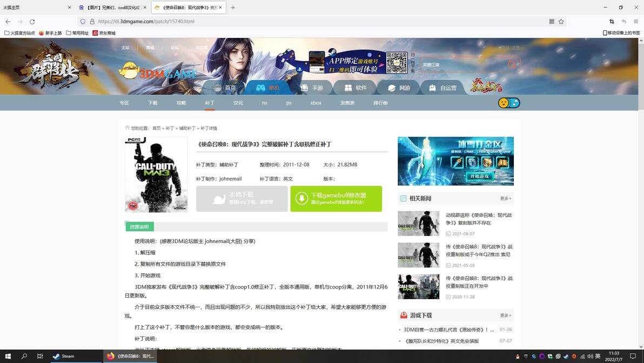The image size is (644, 363).
Task: Click the search magnifier icon in the site header
Action: pyautogui.click(x=511, y=65)
